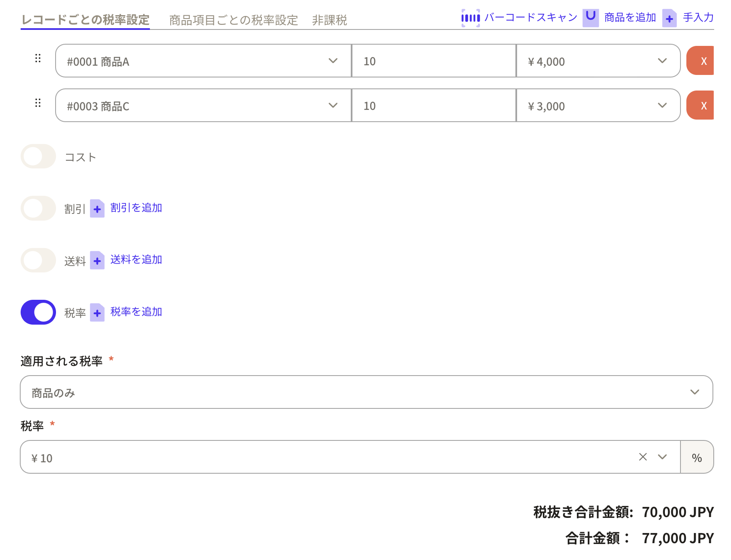731x560 pixels.
Task: Click the quantity field for 商品C
Action: tap(434, 106)
